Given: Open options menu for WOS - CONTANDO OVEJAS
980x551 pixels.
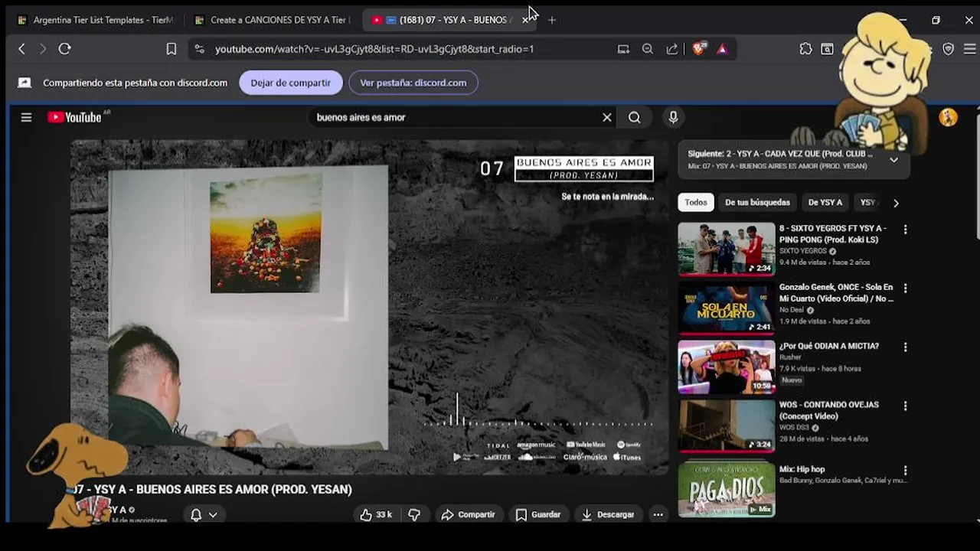Looking at the screenshot, I should click(905, 406).
